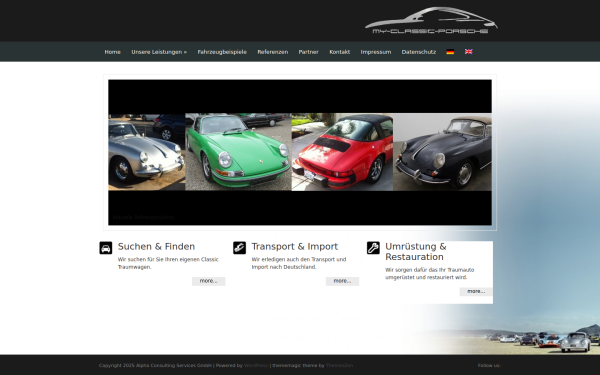Follow the WordPress link in footer
The height and width of the screenshot is (375, 600).
pos(256,365)
